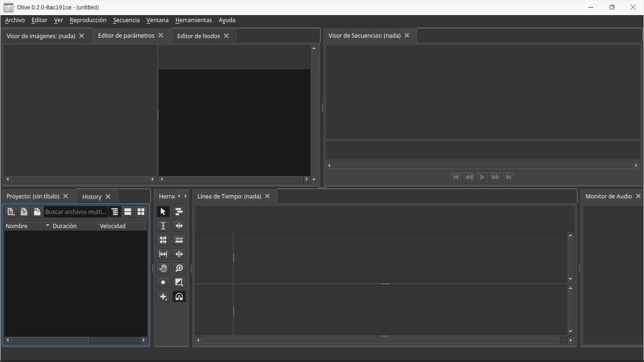Close the History tab

click(x=108, y=197)
